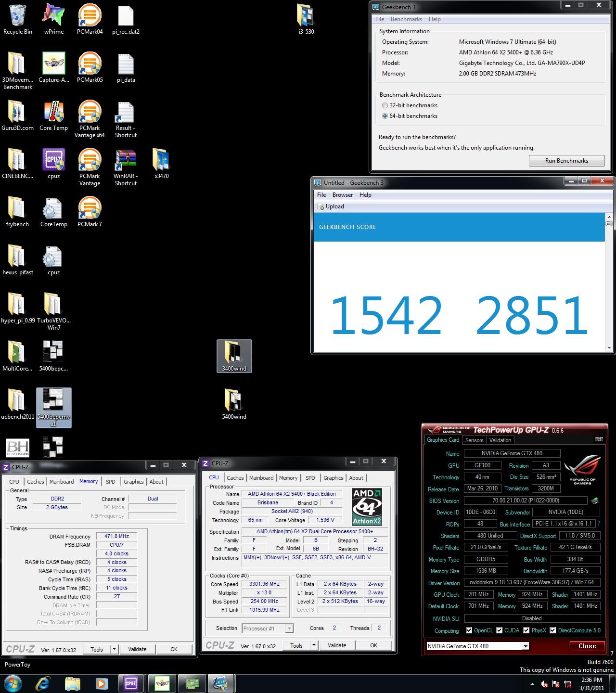Screen dimensions: 616x693
Task: Toggle the CUDA checkbox in GPU-Z
Action: [x=499, y=630]
